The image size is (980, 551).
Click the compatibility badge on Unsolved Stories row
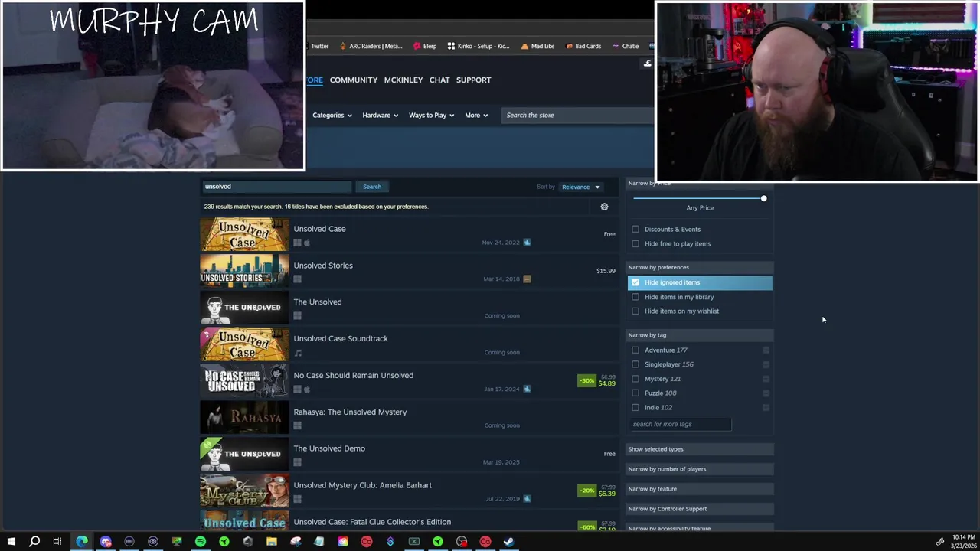527,279
